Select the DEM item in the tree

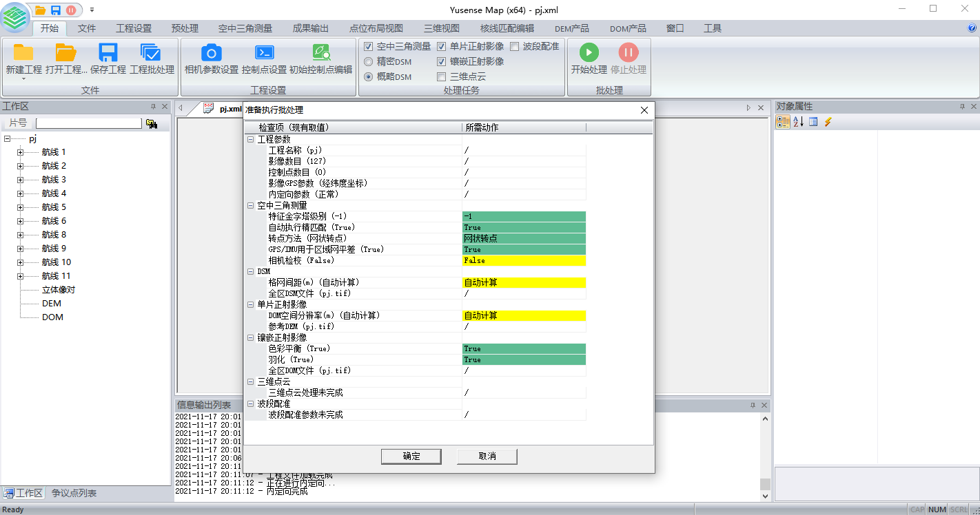[x=52, y=304]
